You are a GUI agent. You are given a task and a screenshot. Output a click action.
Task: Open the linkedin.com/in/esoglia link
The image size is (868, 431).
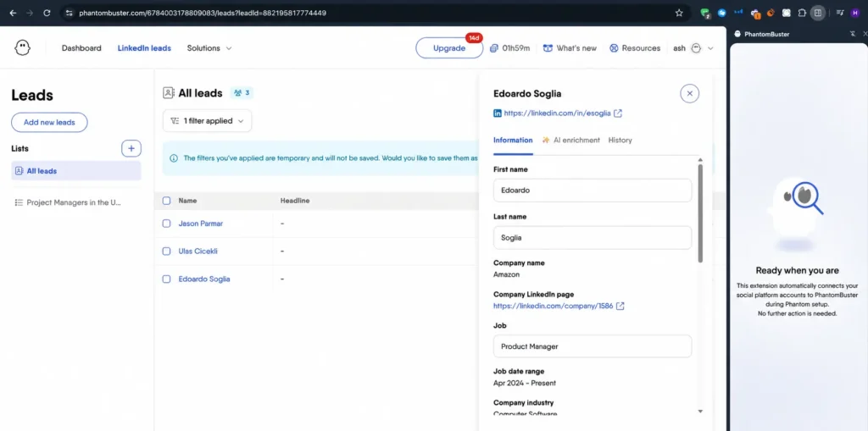point(557,113)
